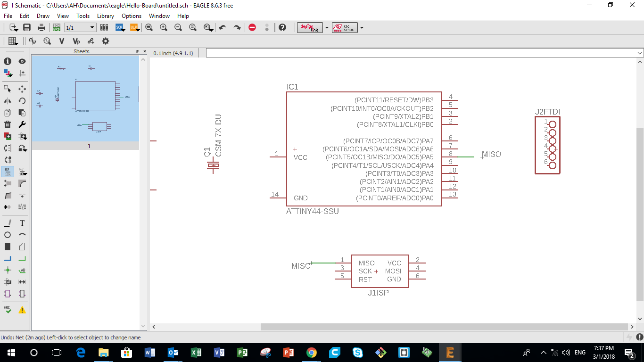Image resolution: width=644 pixels, height=362 pixels.
Task: Open the Design Link button
Action: 310,27
